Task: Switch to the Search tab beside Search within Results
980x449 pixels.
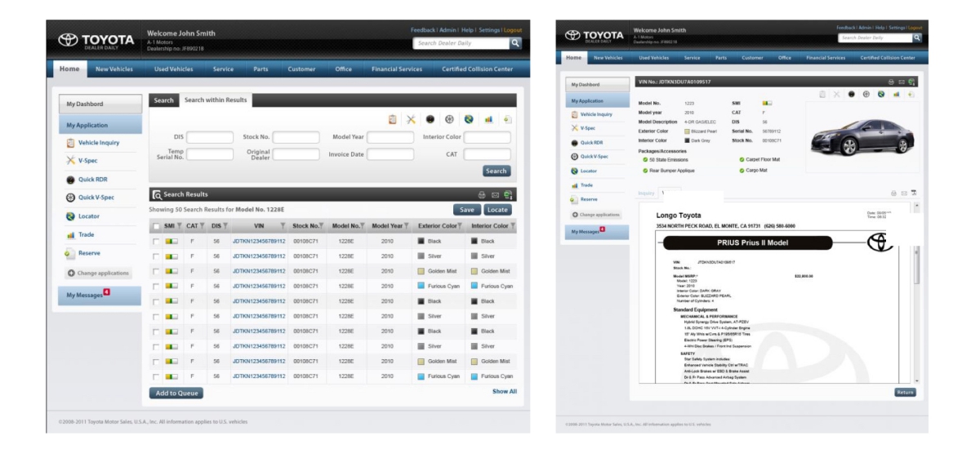Action: click(164, 100)
